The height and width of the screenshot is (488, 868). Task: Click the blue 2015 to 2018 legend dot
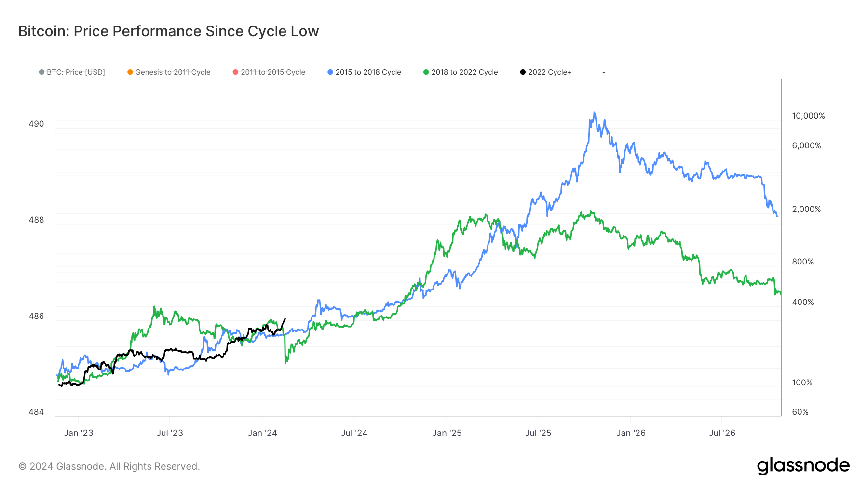(x=330, y=72)
